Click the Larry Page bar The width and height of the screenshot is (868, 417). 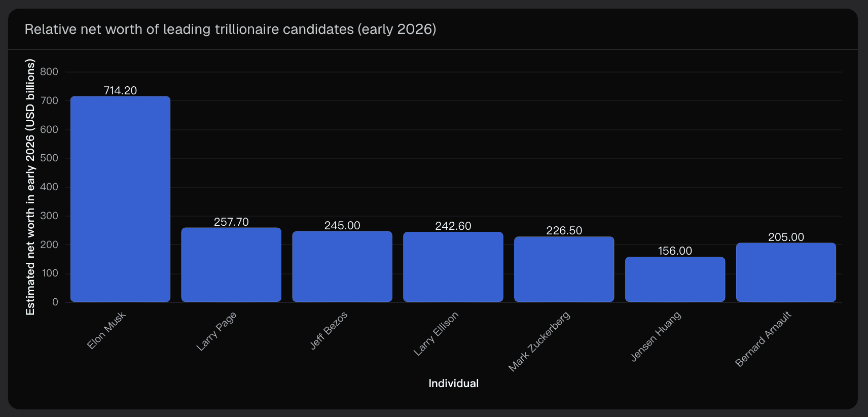click(x=231, y=265)
